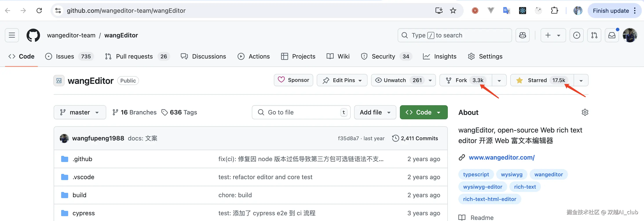Open the .github folder
The height and width of the screenshot is (221, 644).
[82, 159]
